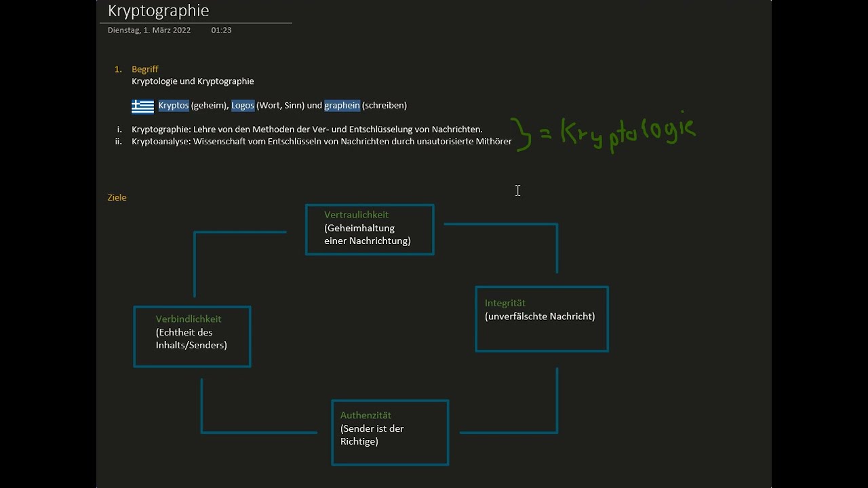Select the green handwritten Kryptologie ink

[x=627, y=132]
